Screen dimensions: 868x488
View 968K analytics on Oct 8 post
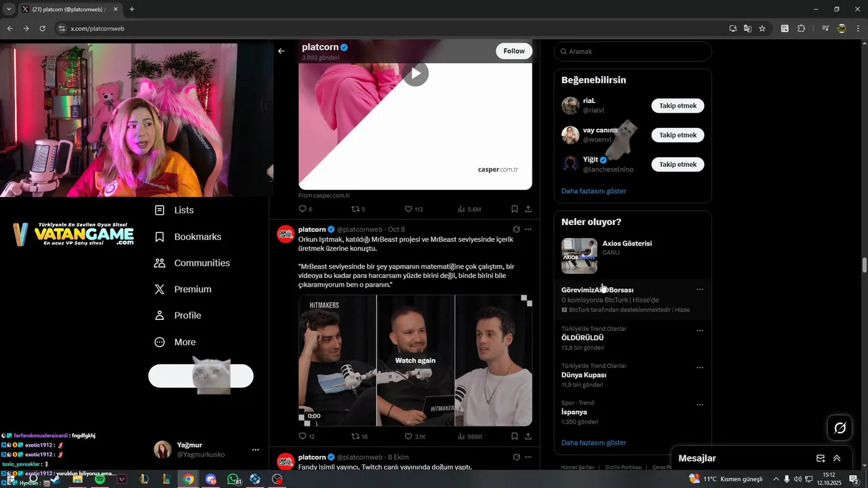(470, 436)
